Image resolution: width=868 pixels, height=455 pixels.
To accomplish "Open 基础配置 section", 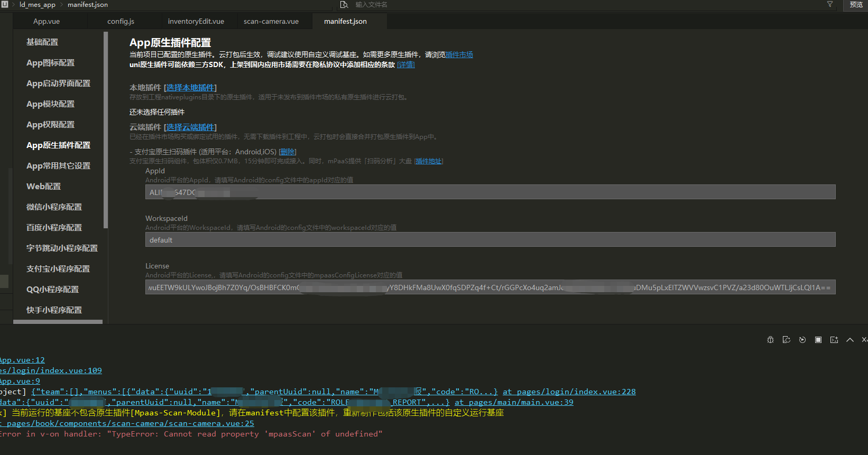I will (42, 42).
